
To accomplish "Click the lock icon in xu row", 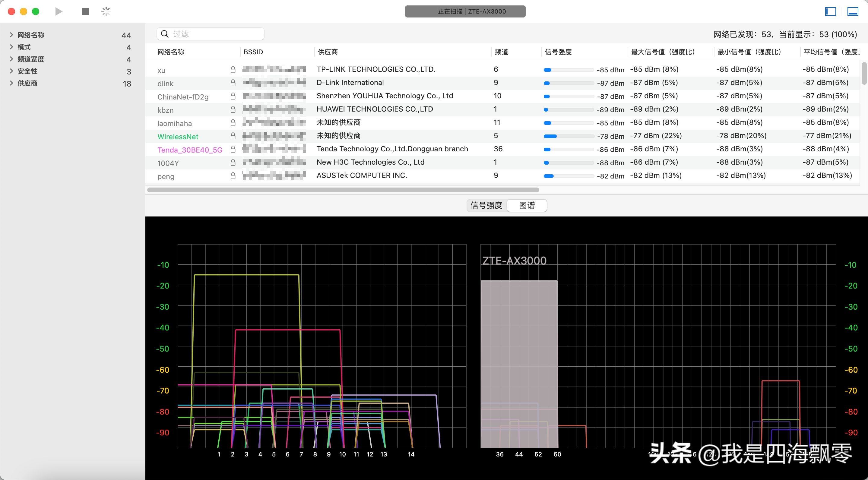I will [233, 70].
